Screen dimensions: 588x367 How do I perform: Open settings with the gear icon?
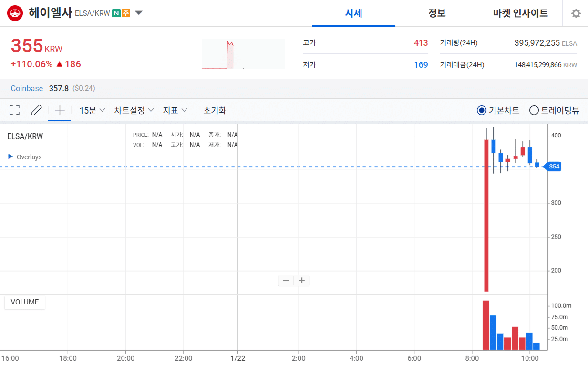(576, 13)
